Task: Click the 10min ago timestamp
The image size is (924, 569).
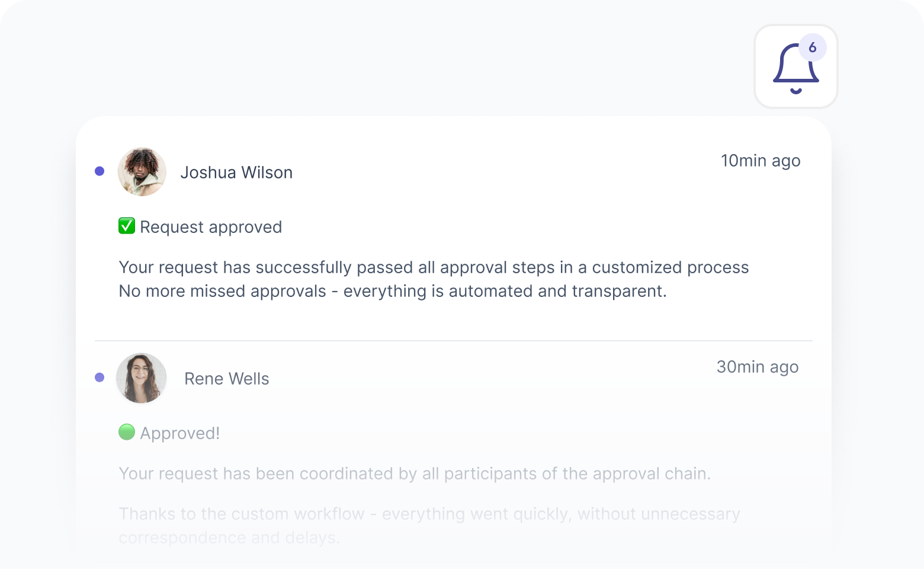Action: (x=761, y=161)
